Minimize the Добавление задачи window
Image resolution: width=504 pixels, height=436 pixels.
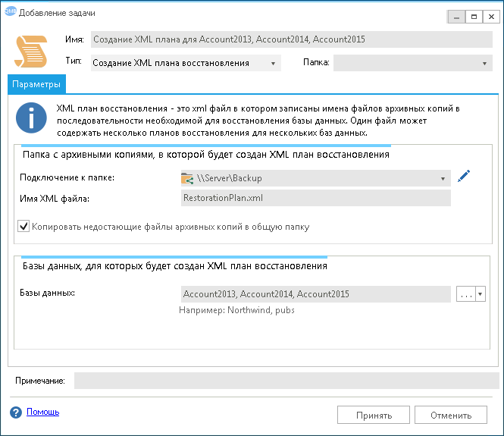point(456,17)
